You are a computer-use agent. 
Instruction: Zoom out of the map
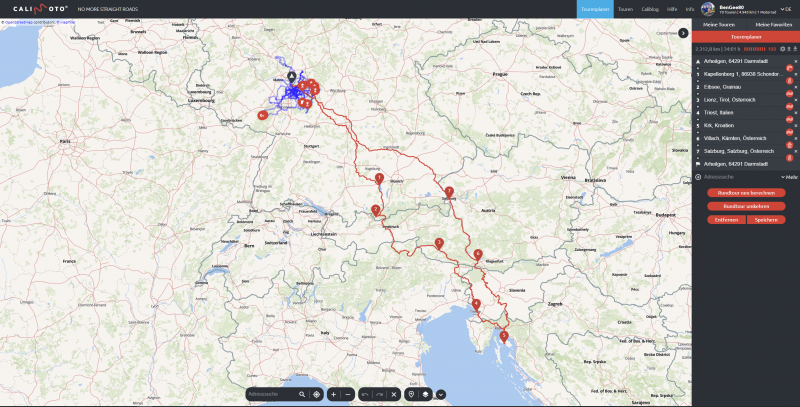[348, 394]
